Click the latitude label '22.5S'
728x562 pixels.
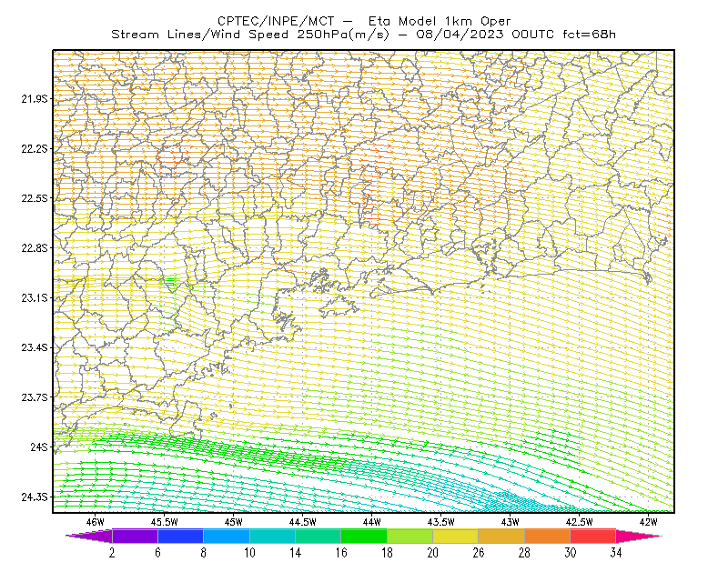[35, 198]
